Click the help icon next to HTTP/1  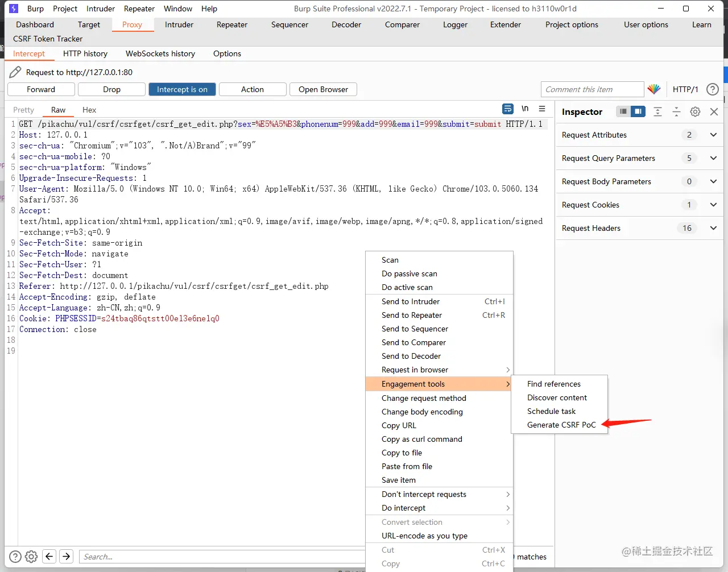[712, 89]
